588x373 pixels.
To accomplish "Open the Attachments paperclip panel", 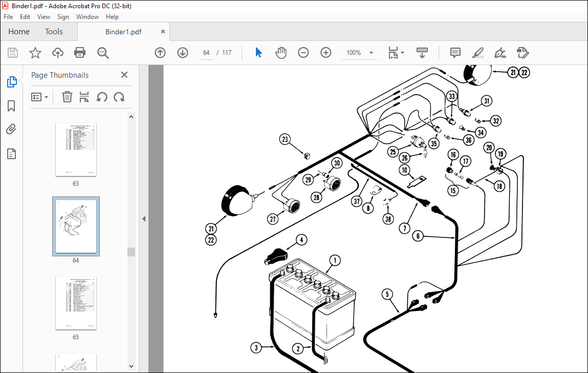I will (x=11, y=130).
